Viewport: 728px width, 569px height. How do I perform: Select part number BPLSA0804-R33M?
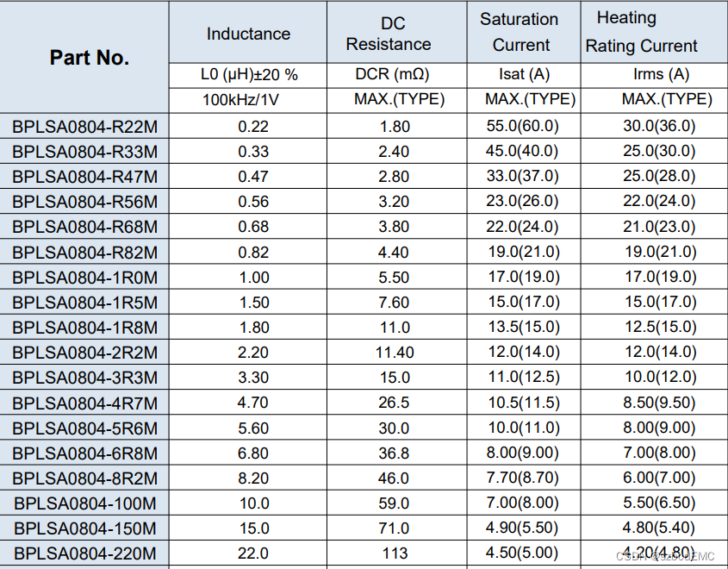[x=85, y=152]
